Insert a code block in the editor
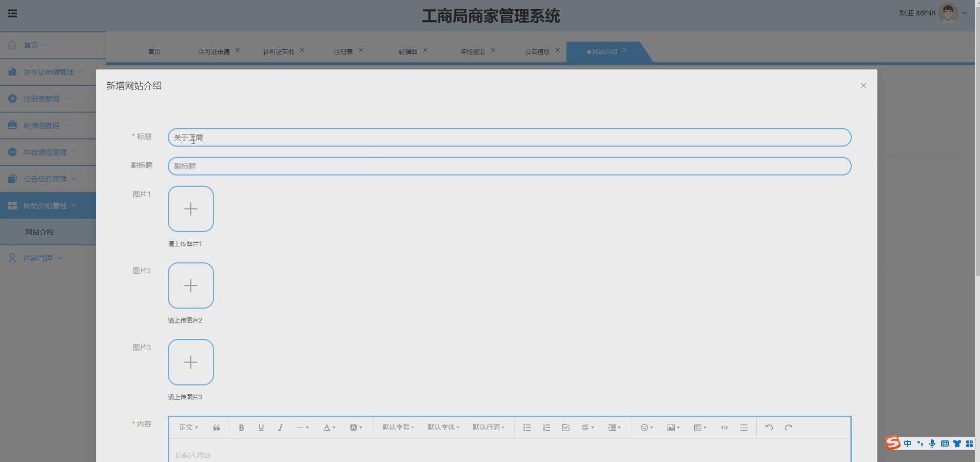Viewport: 980px width, 462px height. tap(724, 427)
